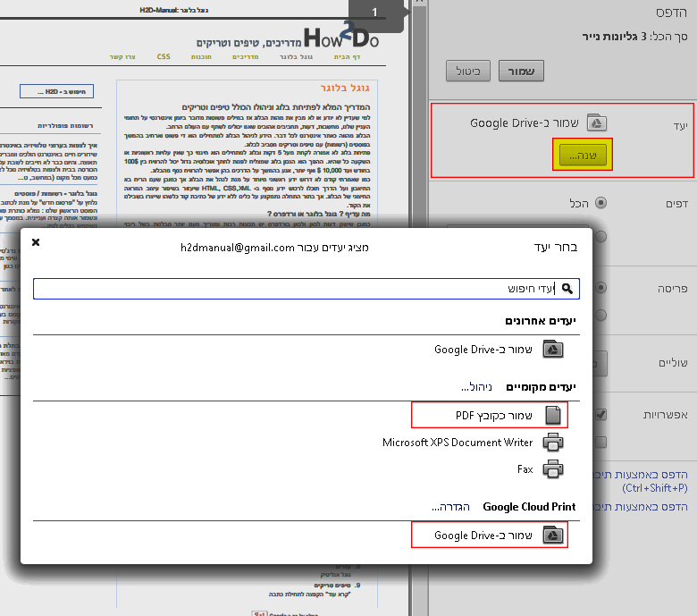697x616 pixels.
Task: Select the Microsoft XPS Document Writer printer icon
Action: click(x=553, y=442)
